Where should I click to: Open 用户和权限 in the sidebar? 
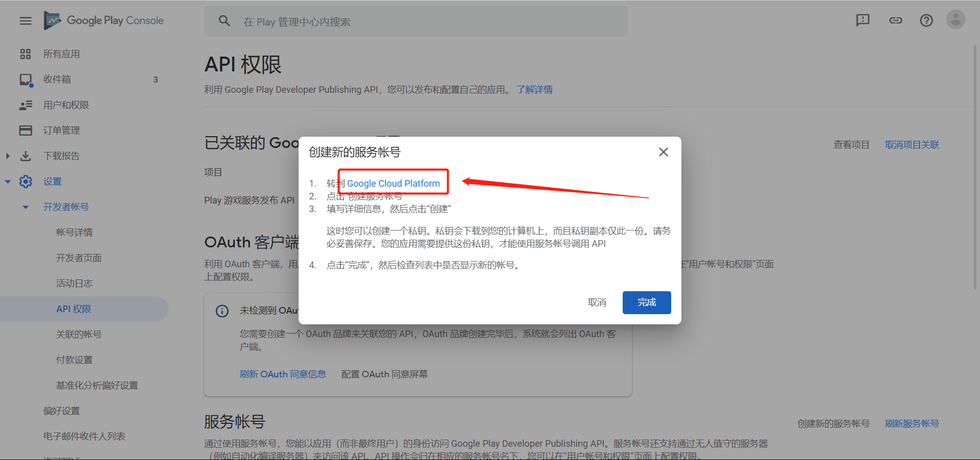coord(66,105)
